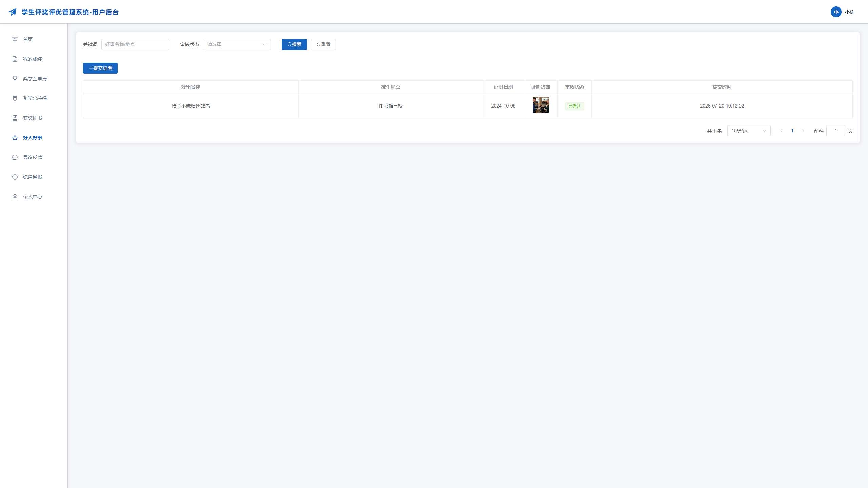Click the 审核状态 column header
The height and width of the screenshot is (488, 868).
coord(574,87)
